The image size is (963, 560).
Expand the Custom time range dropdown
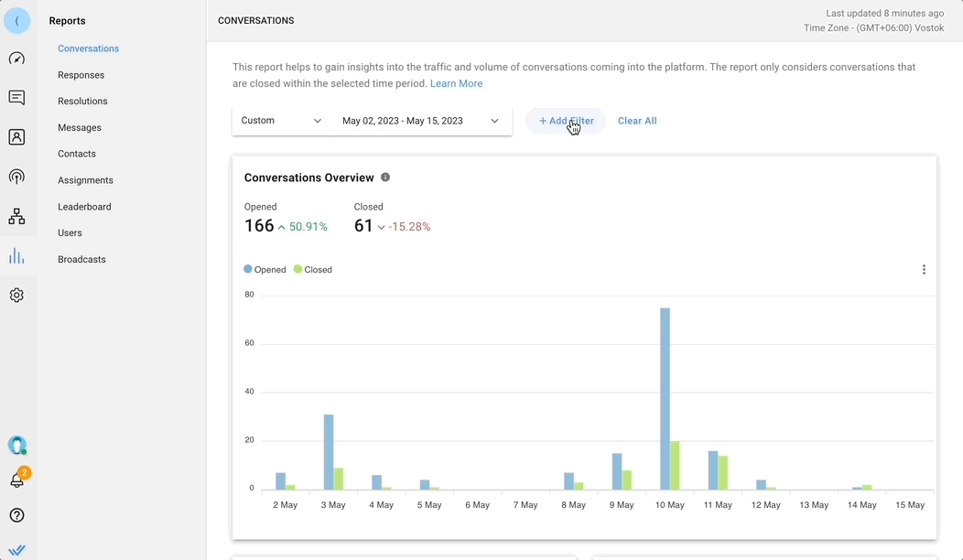click(281, 121)
